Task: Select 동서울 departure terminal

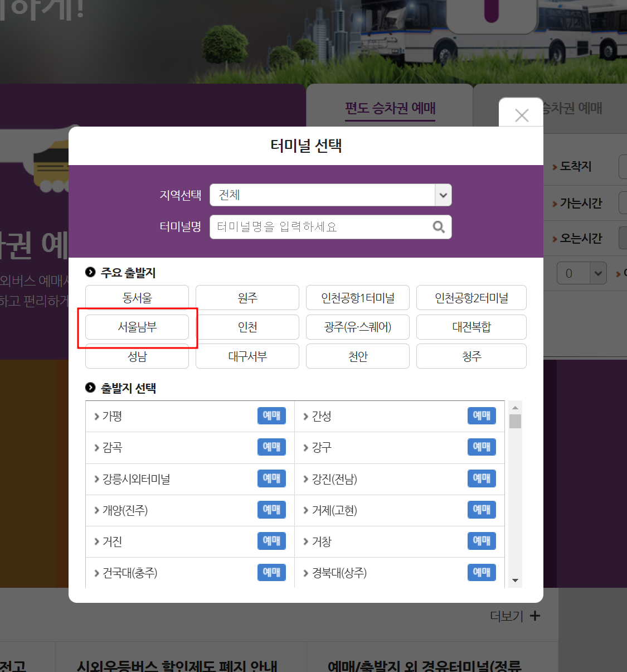Action: (137, 298)
